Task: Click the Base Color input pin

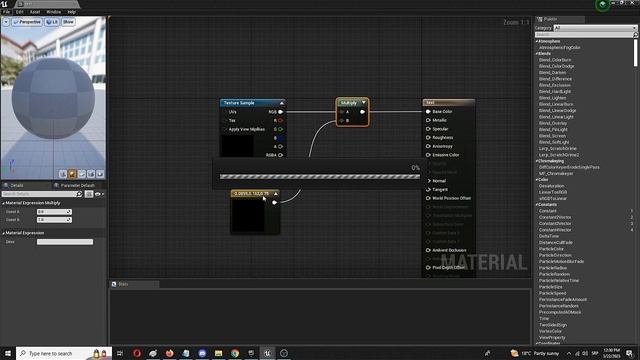Action: [x=428, y=111]
